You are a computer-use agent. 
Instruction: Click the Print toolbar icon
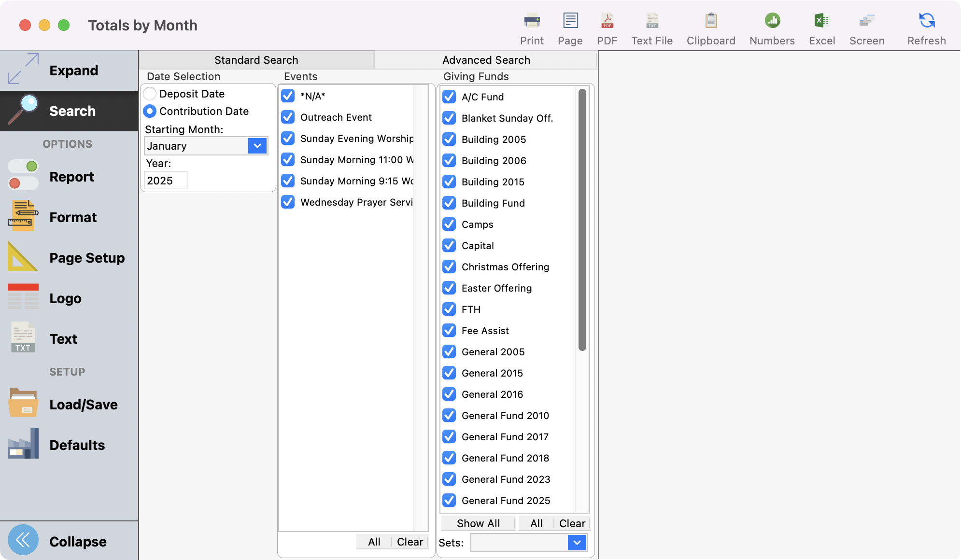532,21
